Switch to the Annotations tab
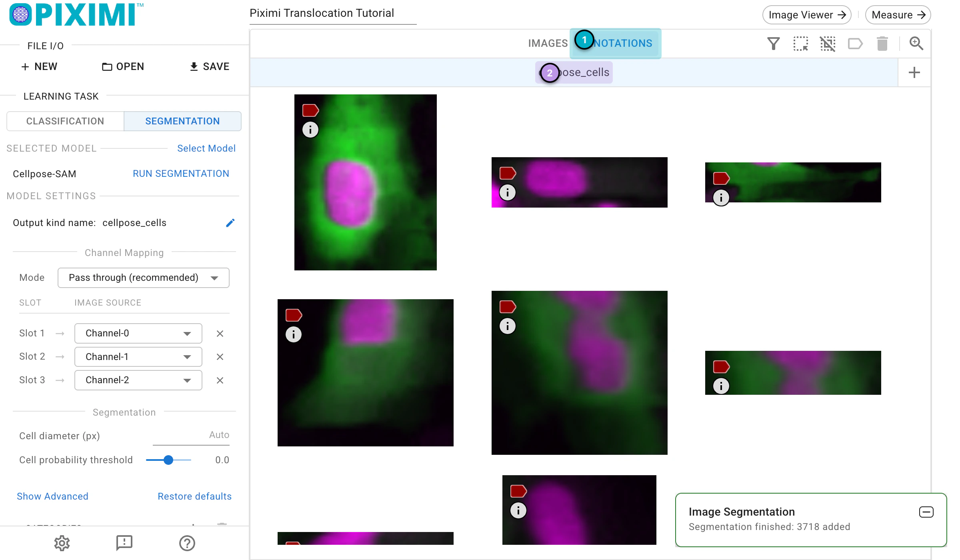The width and height of the screenshot is (960, 560). [x=615, y=43]
